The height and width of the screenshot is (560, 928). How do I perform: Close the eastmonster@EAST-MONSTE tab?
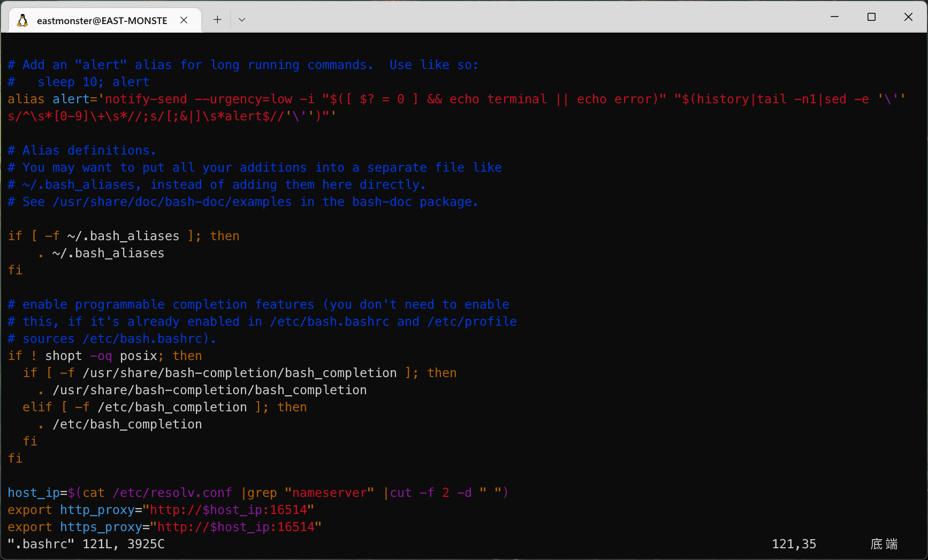click(x=184, y=20)
